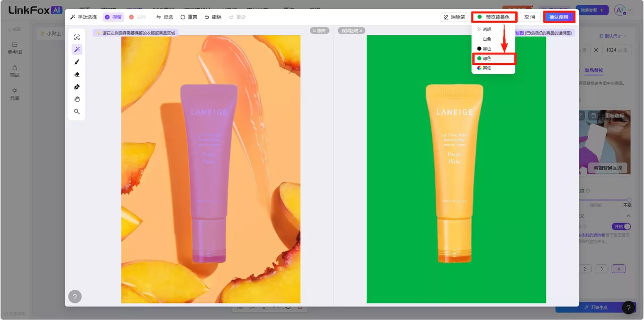Click the slider handle at 不变
This screenshot has width=644, height=320.
tap(628, 200)
